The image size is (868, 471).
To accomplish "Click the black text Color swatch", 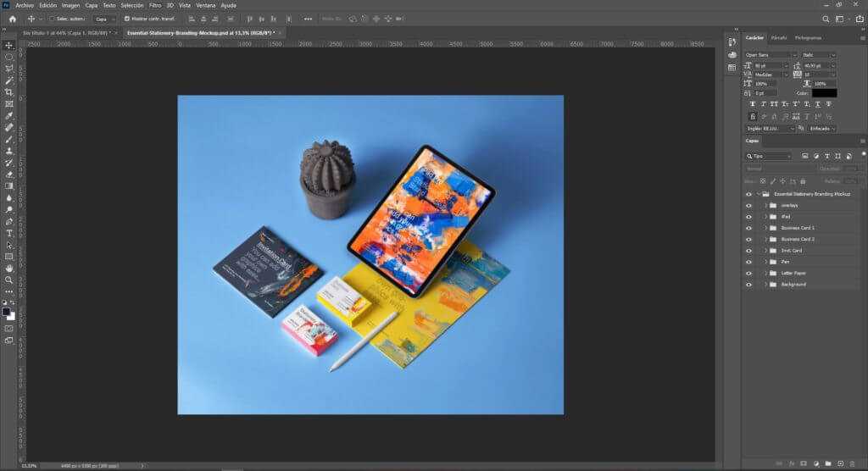I will point(824,93).
